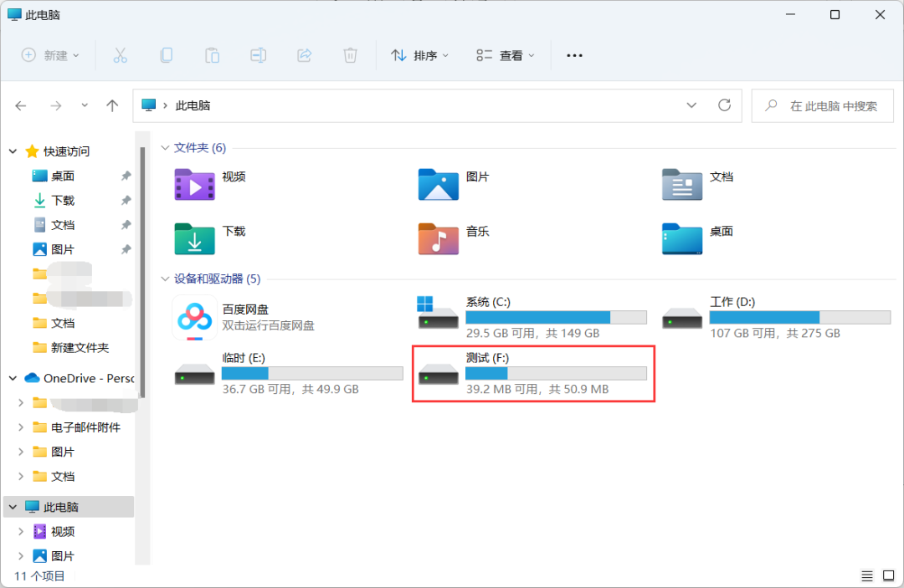This screenshot has width=904, height=588.
Task: Open the See more (...) menu
Action: pos(574,55)
